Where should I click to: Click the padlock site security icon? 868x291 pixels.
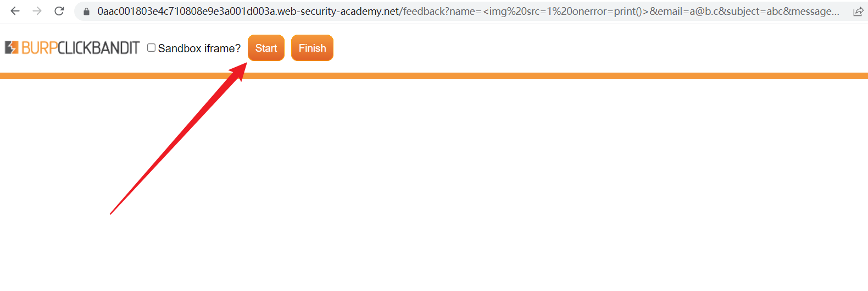click(86, 12)
